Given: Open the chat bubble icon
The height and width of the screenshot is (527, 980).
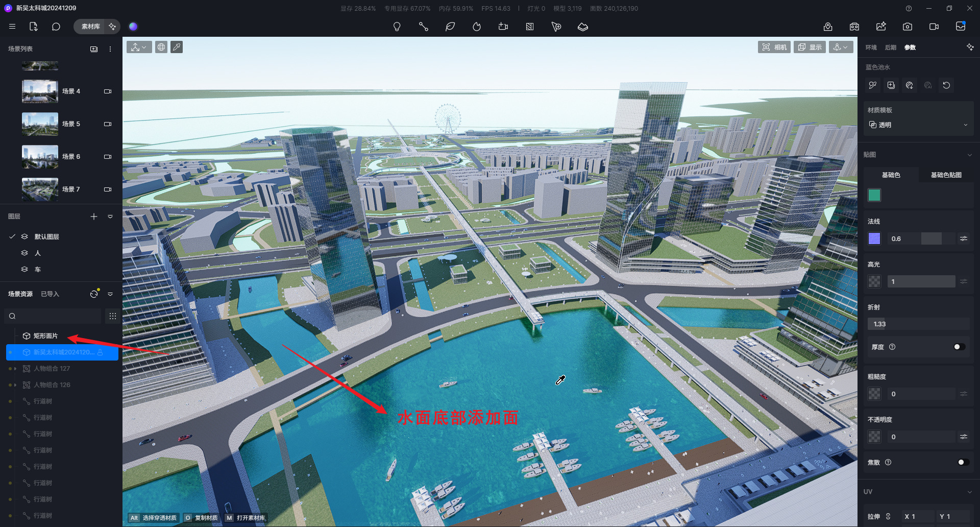Looking at the screenshot, I should click(56, 27).
